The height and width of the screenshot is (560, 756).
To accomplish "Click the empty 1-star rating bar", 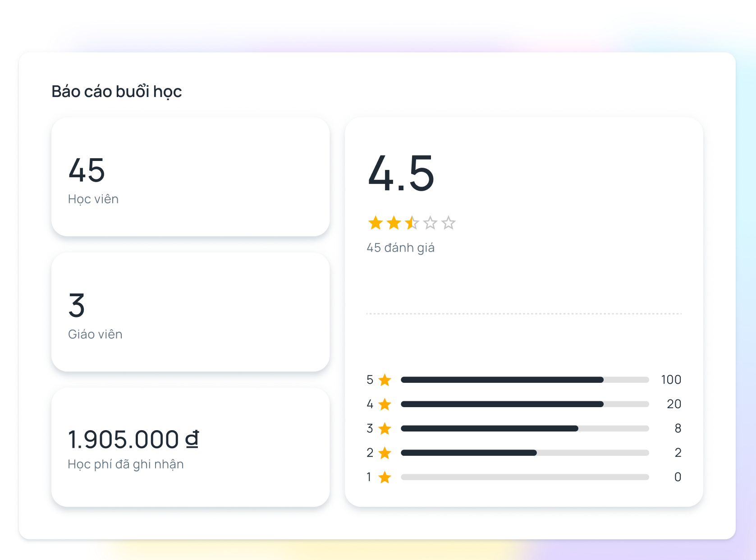I will click(x=524, y=477).
